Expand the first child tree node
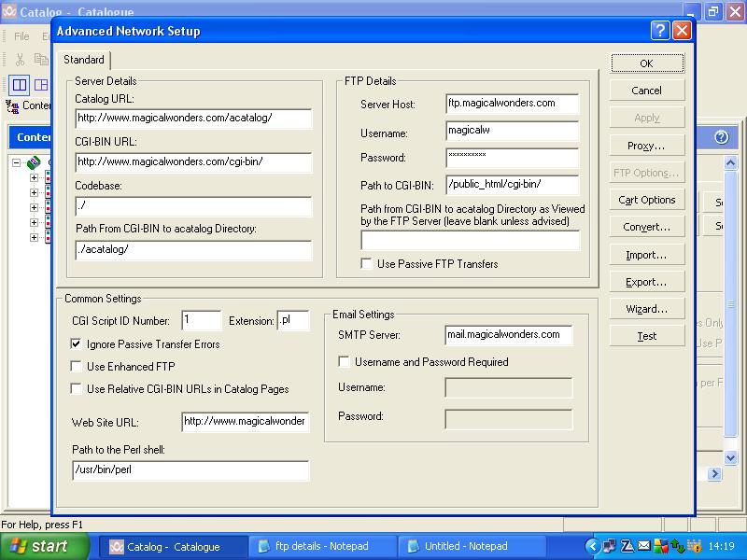The height and width of the screenshot is (560, 747). [35, 178]
